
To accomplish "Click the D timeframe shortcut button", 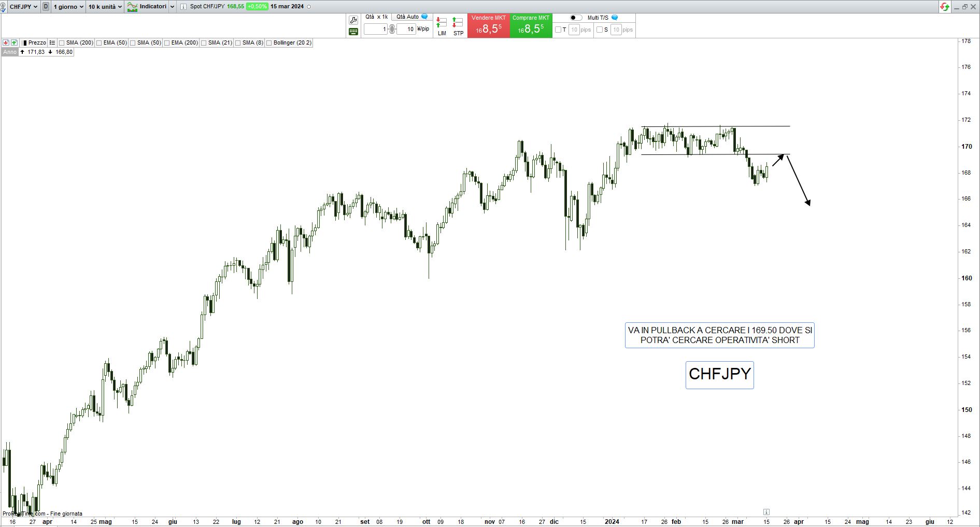I will [46, 7].
